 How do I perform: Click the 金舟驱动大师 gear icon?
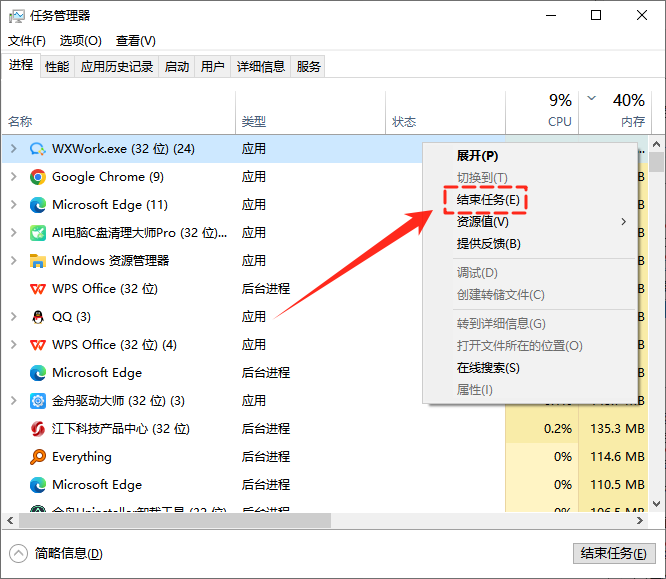click(x=37, y=401)
